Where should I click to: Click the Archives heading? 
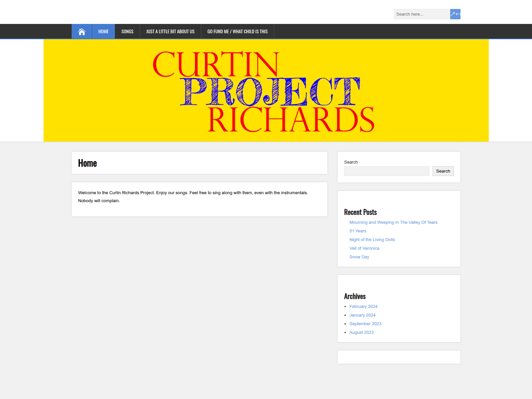tap(355, 296)
